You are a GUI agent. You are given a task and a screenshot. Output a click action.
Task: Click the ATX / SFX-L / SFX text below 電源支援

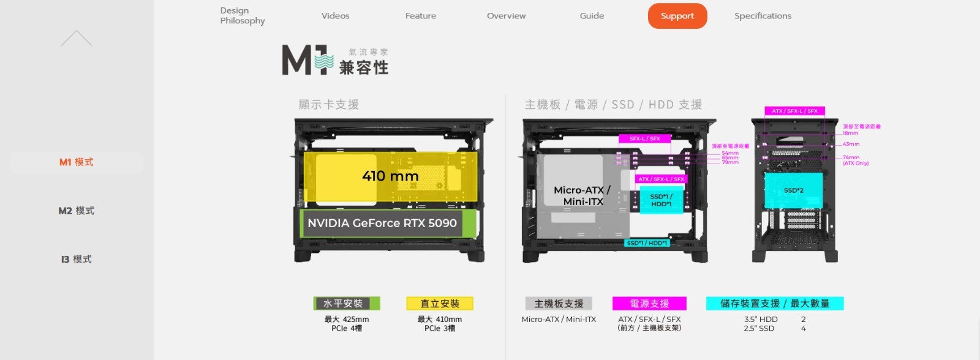pyautogui.click(x=649, y=319)
